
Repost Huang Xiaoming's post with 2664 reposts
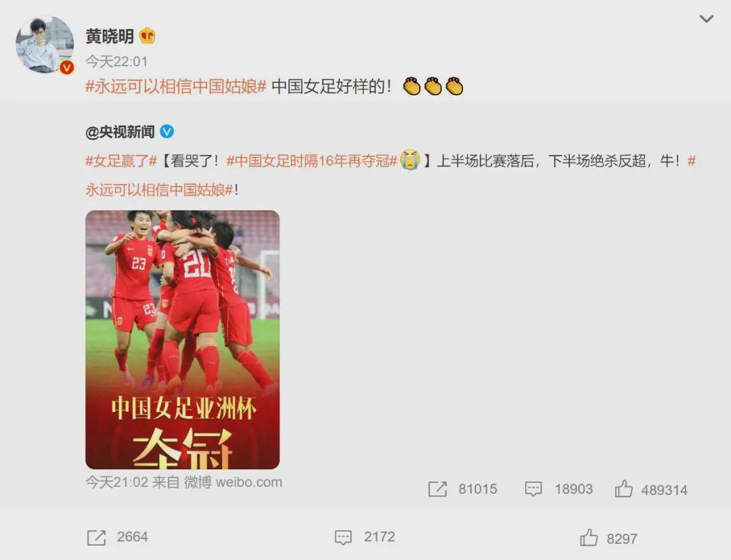coord(97,537)
